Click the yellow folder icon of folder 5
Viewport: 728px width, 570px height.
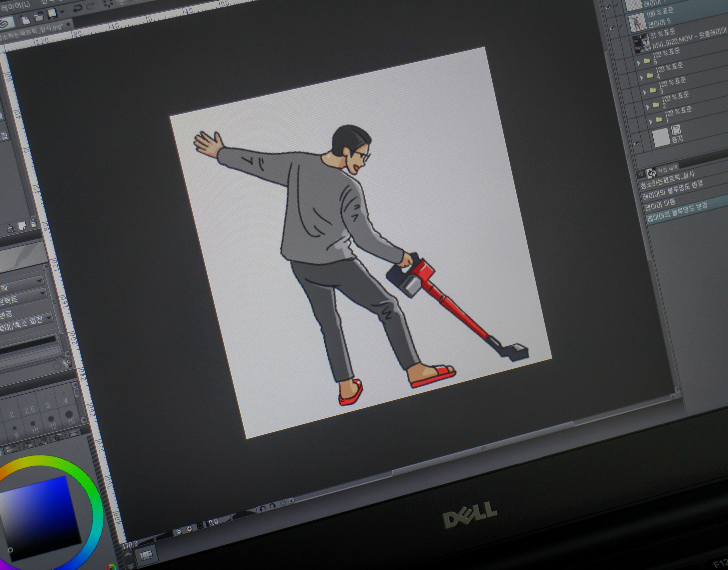(647, 61)
